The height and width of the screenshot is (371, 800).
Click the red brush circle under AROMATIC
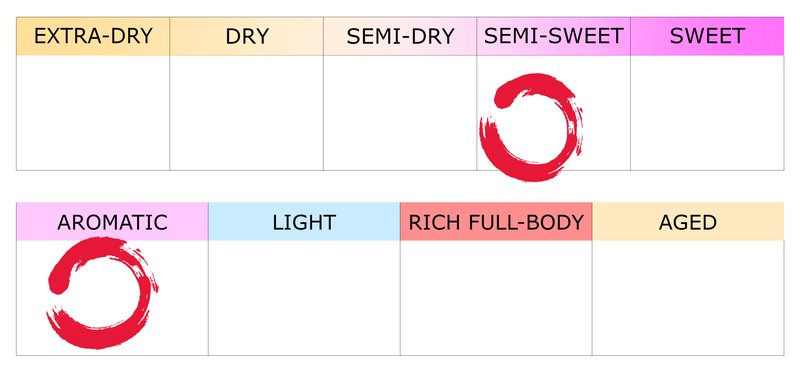(102, 293)
